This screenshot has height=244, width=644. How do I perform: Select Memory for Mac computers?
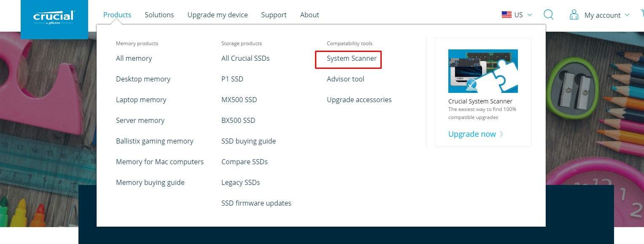[159, 162]
